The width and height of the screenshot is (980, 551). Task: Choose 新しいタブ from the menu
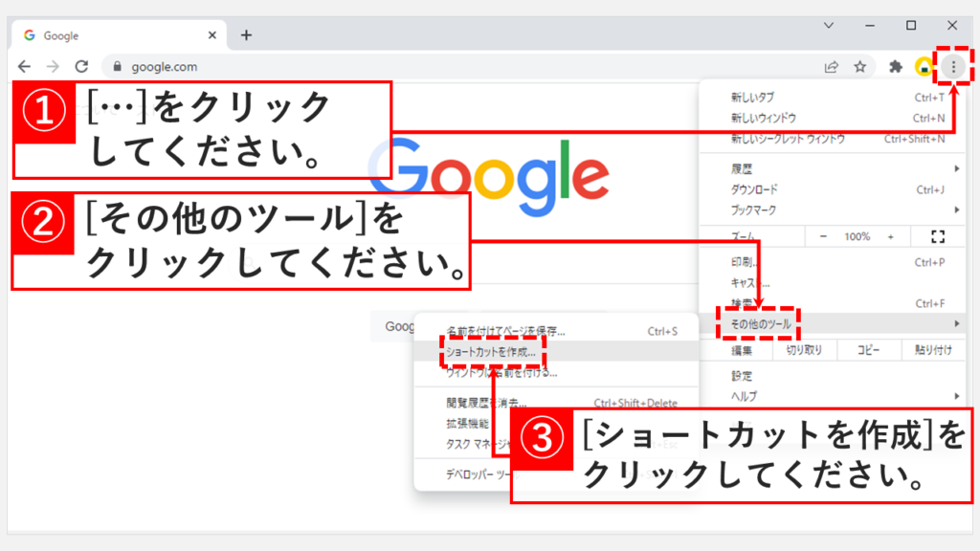tap(832, 98)
